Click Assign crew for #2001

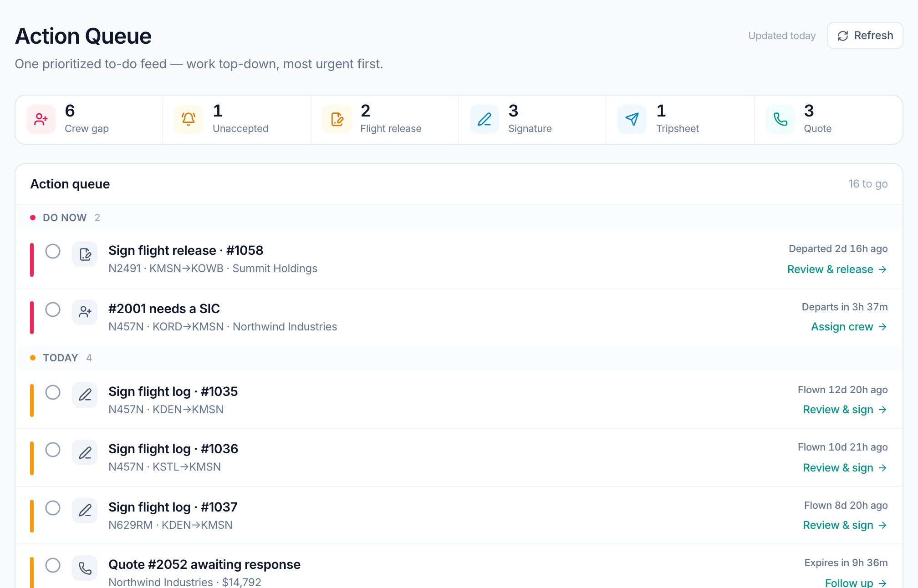pos(849,327)
